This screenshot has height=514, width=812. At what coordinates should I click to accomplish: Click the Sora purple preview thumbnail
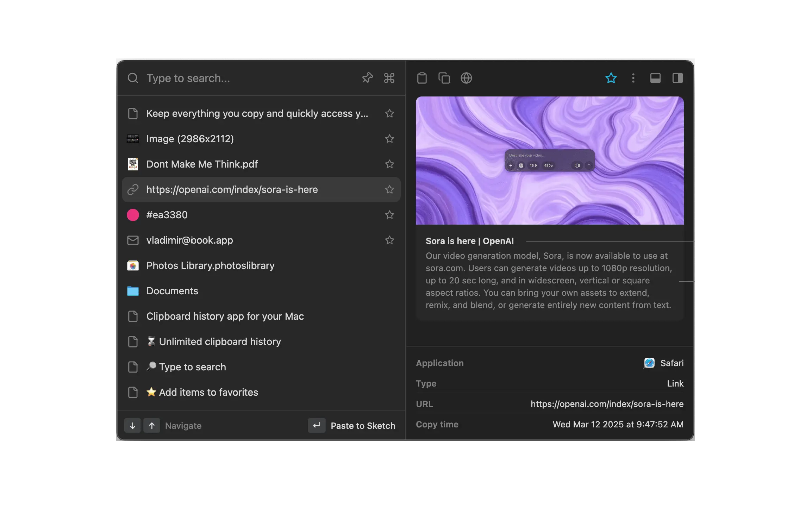(x=550, y=161)
